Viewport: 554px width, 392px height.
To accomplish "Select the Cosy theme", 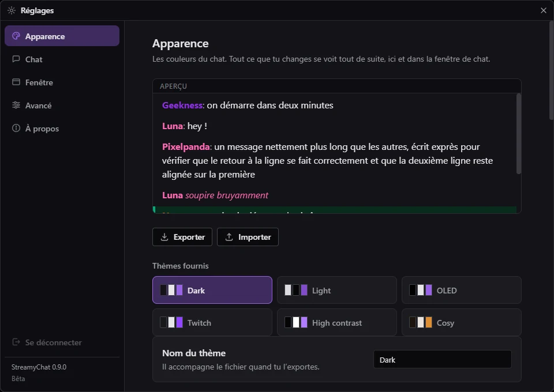I will 462,322.
